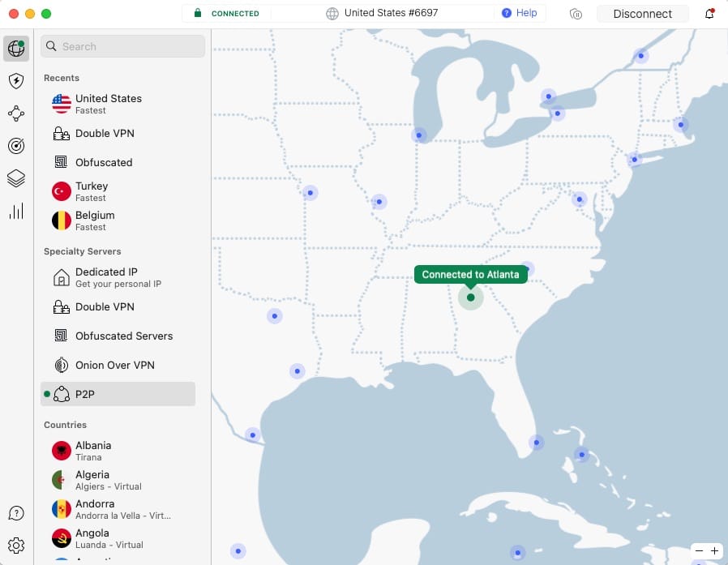Click the Andorra flag icon

point(62,509)
